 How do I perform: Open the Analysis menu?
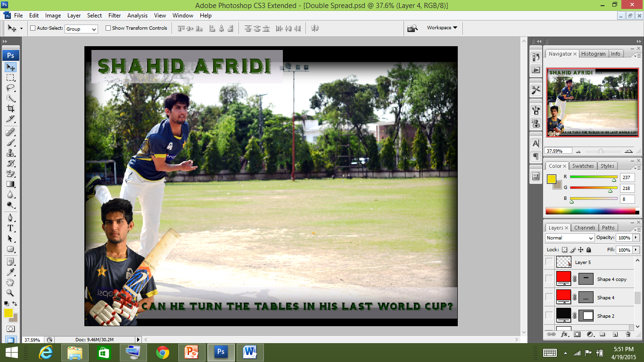(137, 16)
